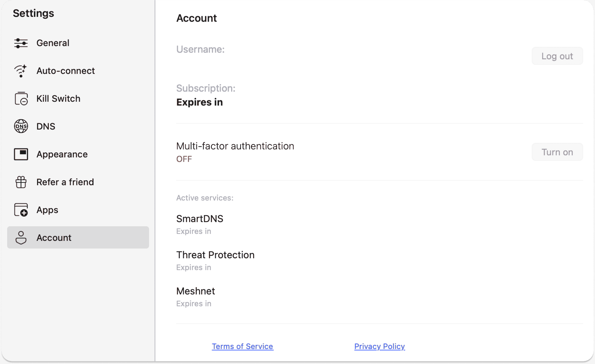
Task: Select Kill Switch in the sidebar
Action: pyautogui.click(x=78, y=99)
